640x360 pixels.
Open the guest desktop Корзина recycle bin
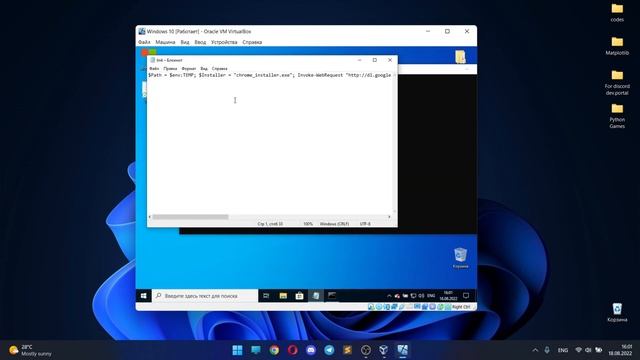pyautogui.click(x=460, y=258)
